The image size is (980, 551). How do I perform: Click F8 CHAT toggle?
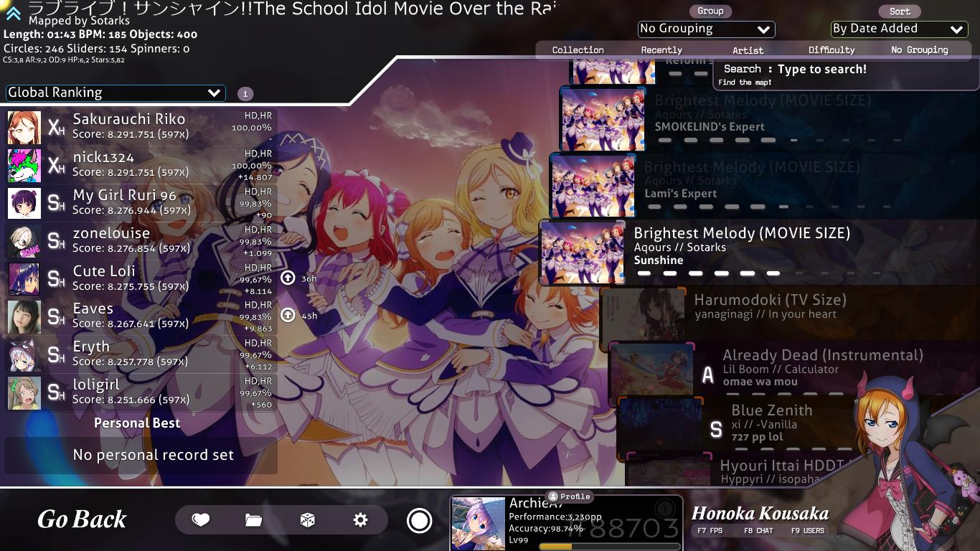[758, 531]
